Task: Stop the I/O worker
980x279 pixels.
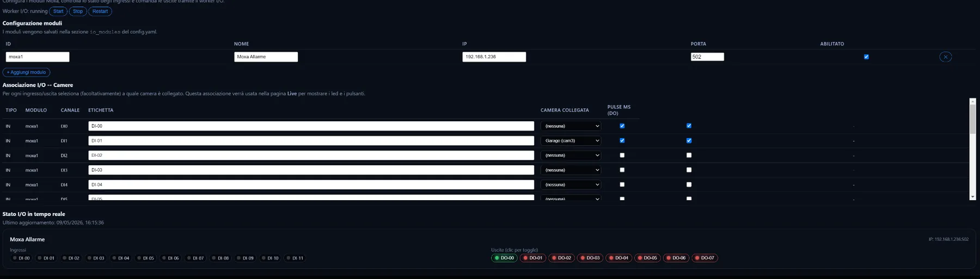Action: [78, 11]
